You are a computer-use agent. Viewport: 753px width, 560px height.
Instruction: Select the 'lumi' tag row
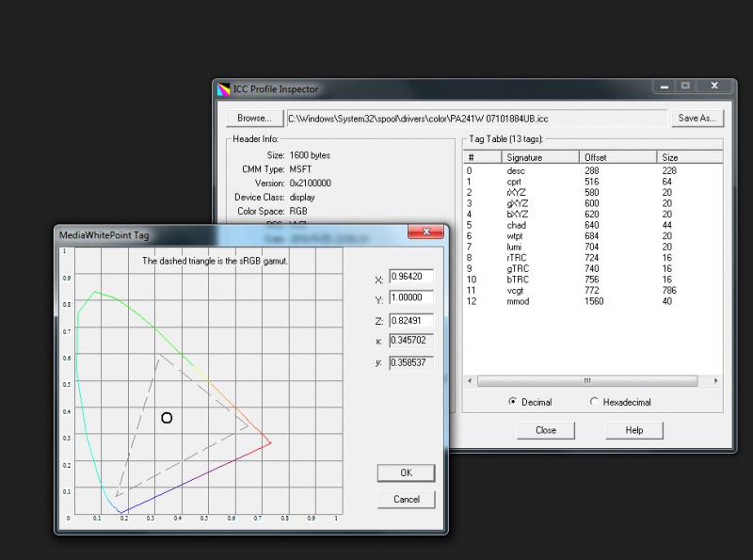point(593,247)
